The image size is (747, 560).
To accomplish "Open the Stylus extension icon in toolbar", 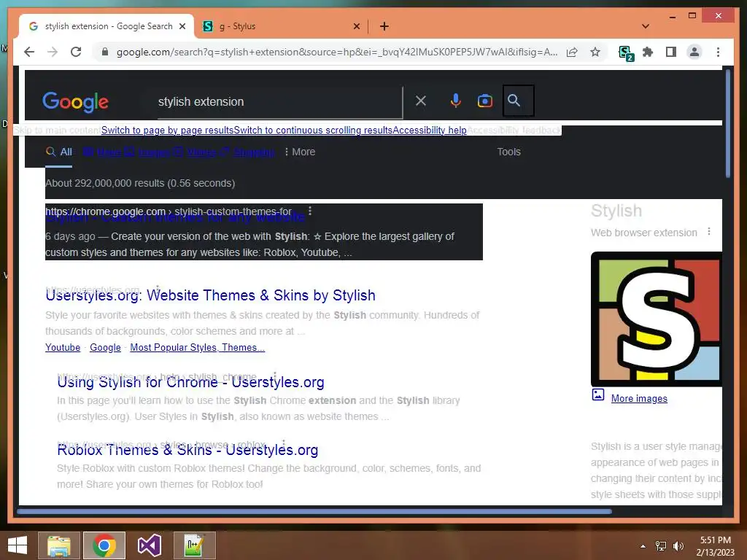I will coord(625,52).
